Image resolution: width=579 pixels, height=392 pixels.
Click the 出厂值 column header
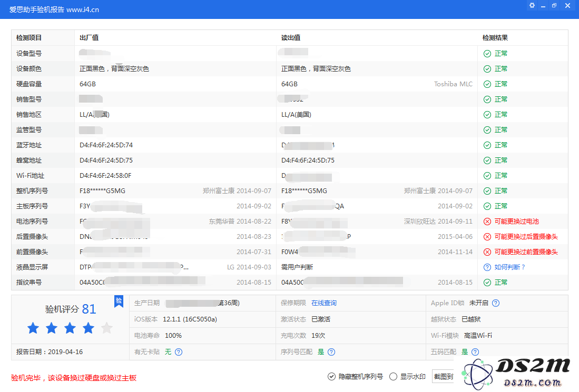tap(89, 38)
